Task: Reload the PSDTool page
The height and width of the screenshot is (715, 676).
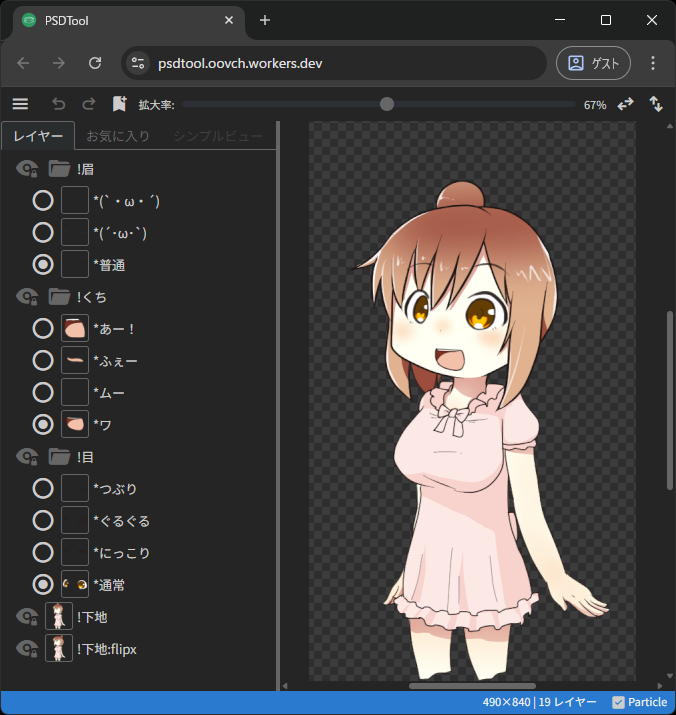Action: pyautogui.click(x=95, y=63)
